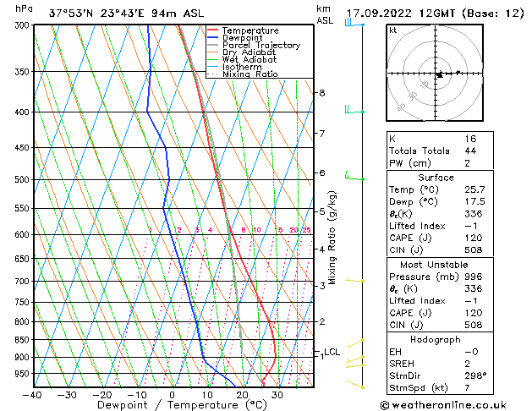Click the Hodograph section header
The width and height of the screenshot is (532, 411).
pyautogui.click(x=436, y=340)
